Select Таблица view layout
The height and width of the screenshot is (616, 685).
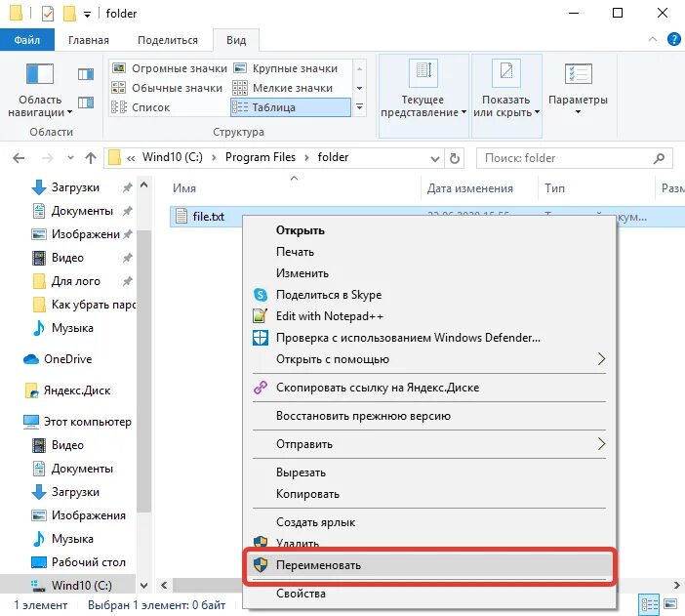pos(291,107)
